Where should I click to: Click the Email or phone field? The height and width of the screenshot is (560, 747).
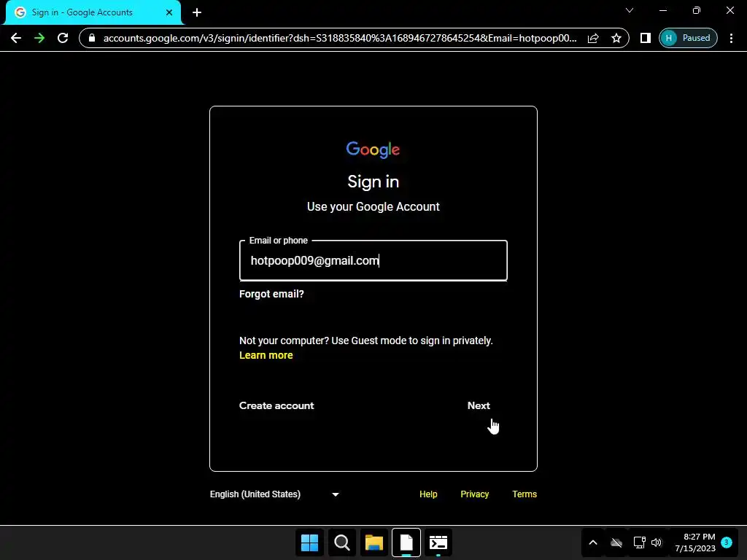click(373, 260)
